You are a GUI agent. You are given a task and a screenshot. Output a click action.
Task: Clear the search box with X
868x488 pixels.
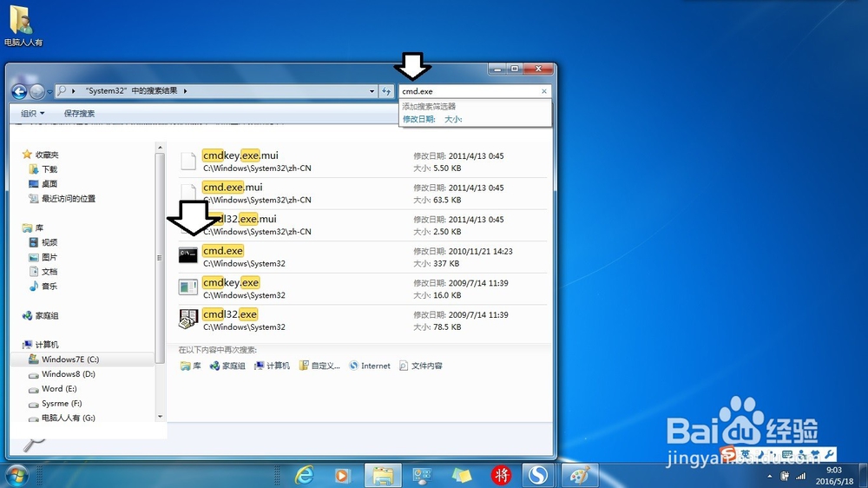pyautogui.click(x=544, y=91)
